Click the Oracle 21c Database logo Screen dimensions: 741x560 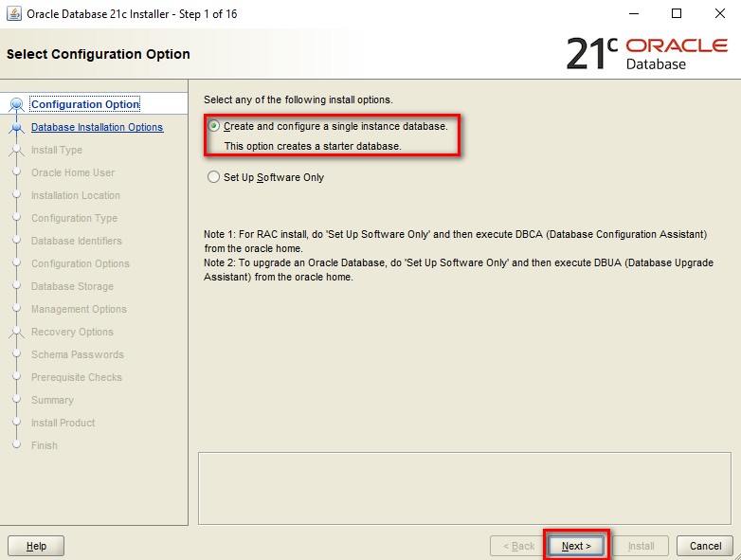[x=646, y=53]
